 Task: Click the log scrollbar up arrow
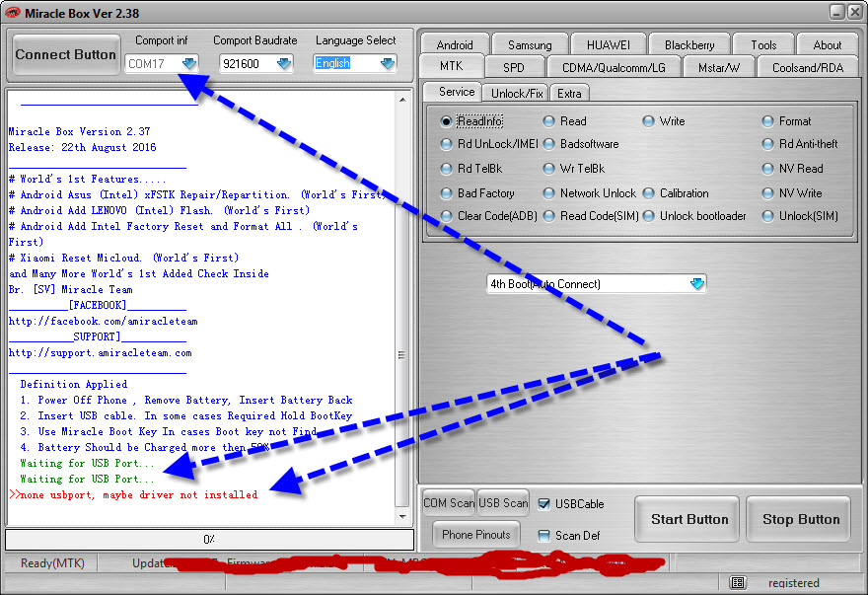point(402,100)
